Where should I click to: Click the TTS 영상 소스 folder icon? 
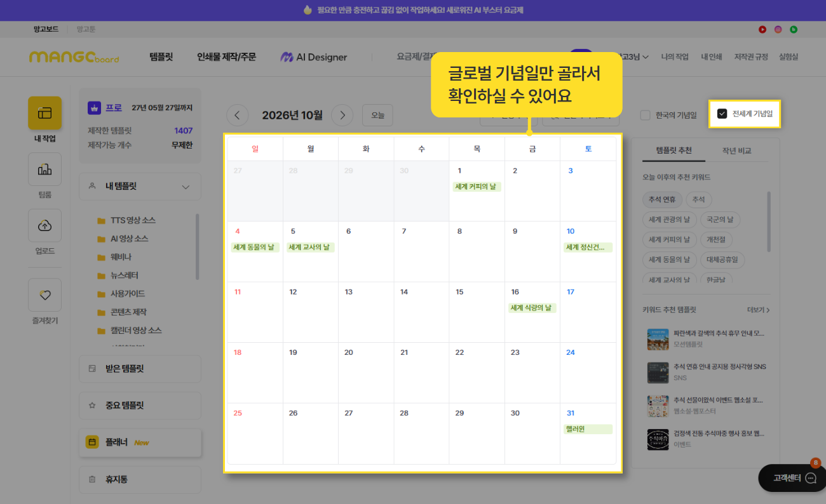(x=101, y=221)
